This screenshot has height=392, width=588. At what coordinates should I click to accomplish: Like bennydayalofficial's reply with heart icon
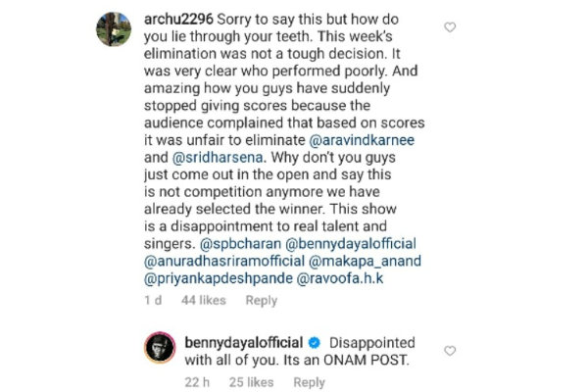(450, 350)
